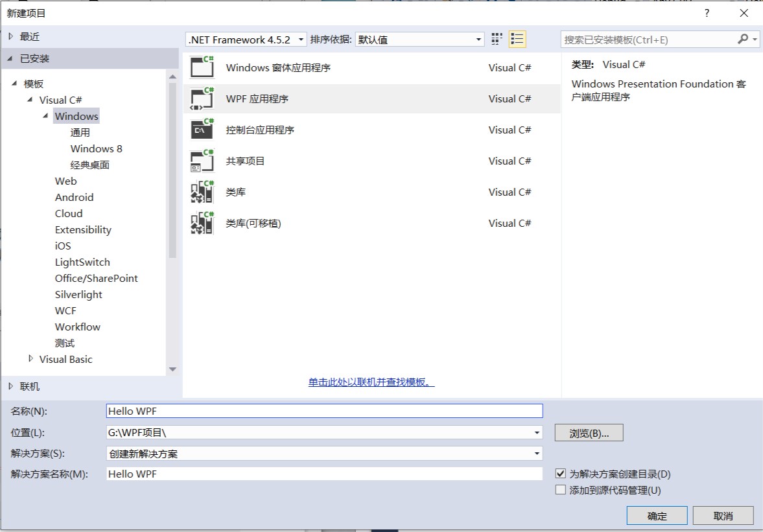Click the 名称 input field
The image size is (763, 532).
[324, 411]
